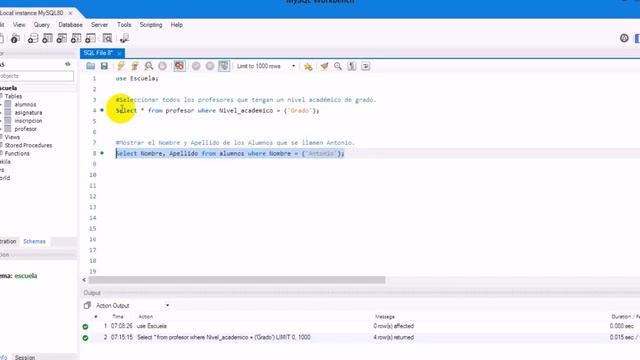Click the comment line about Alumnos named Antonio
The image size is (640, 360).
pyautogui.click(x=235, y=143)
